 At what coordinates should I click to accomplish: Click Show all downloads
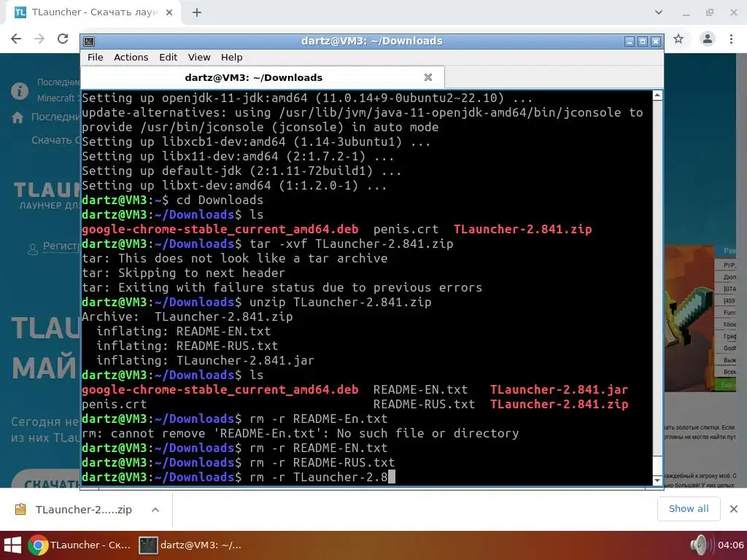click(689, 508)
